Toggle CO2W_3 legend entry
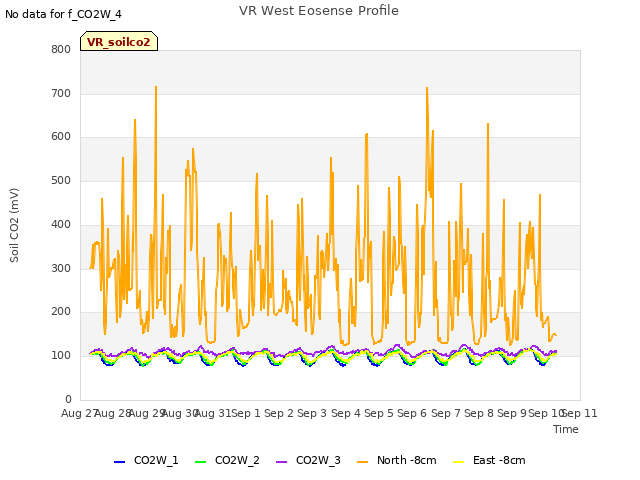The height and width of the screenshot is (480, 640). (x=308, y=460)
